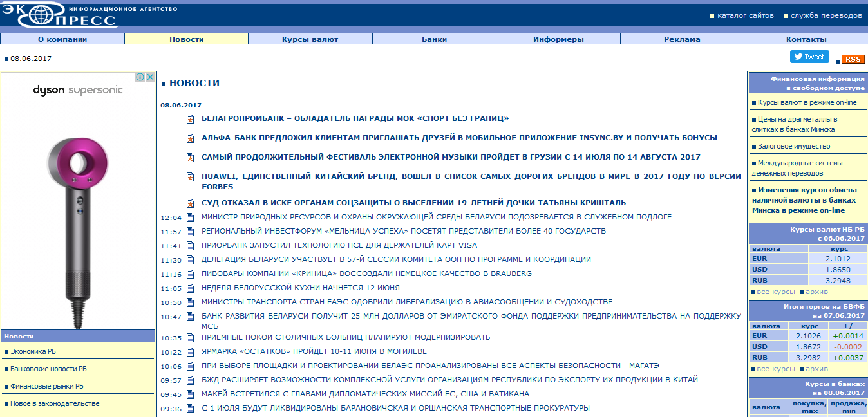Select the Новости menu tab
The height and width of the screenshot is (417, 868).
coord(187,39)
